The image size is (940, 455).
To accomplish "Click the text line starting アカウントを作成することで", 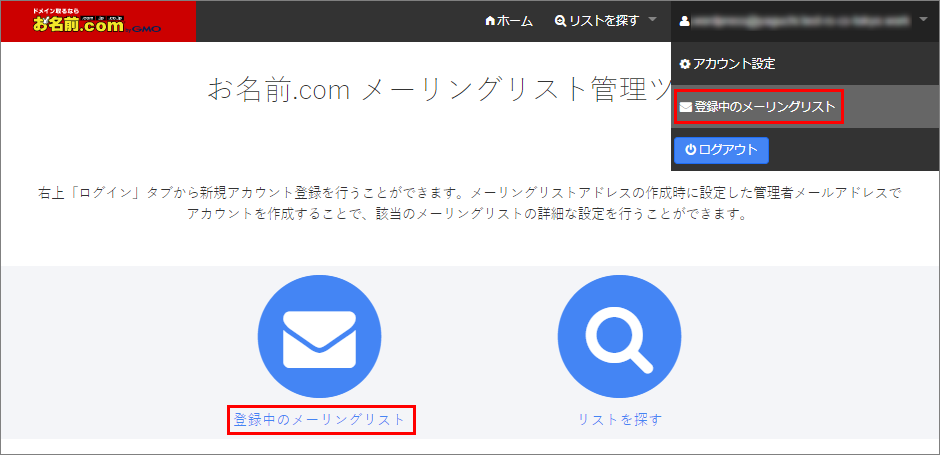I will click(466, 214).
